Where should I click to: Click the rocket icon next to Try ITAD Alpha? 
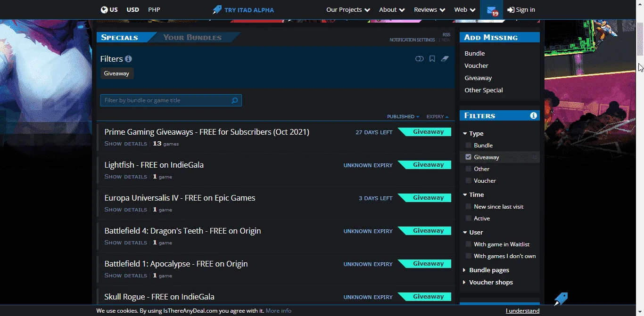[x=217, y=9]
